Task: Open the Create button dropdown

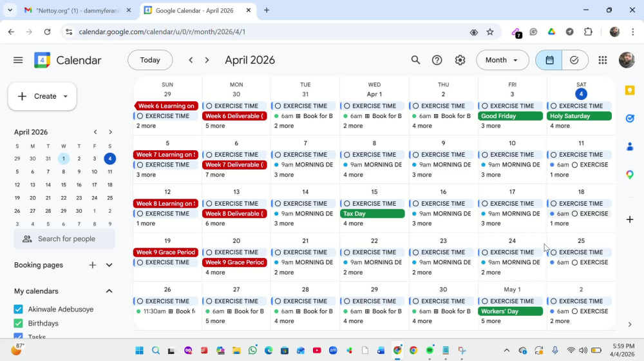Action: point(66,96)
